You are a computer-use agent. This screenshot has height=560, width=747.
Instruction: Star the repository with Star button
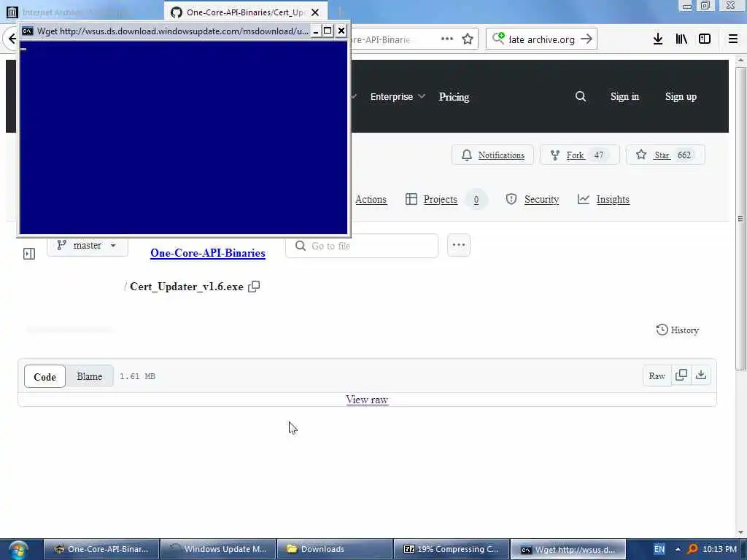click(x=665, y=155)
